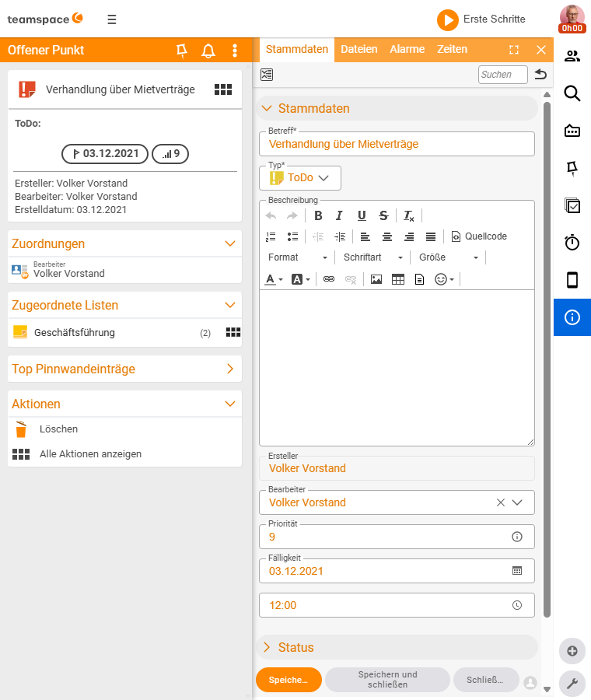
Task: Align text left
Action: coord(365,236)
